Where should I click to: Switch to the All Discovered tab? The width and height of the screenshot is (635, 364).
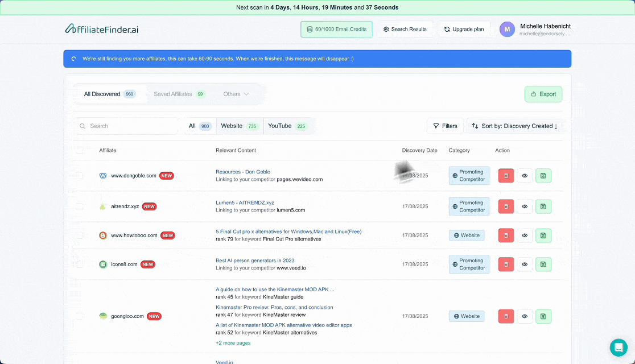coord(110,94)
